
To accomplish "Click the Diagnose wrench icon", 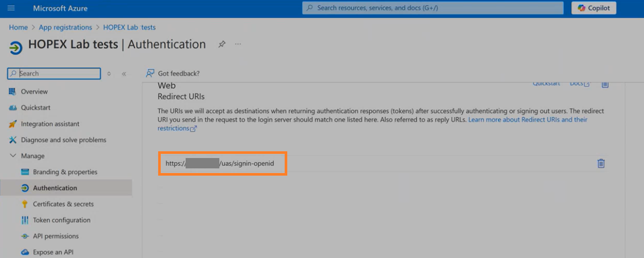I will [x=13, y=140].
